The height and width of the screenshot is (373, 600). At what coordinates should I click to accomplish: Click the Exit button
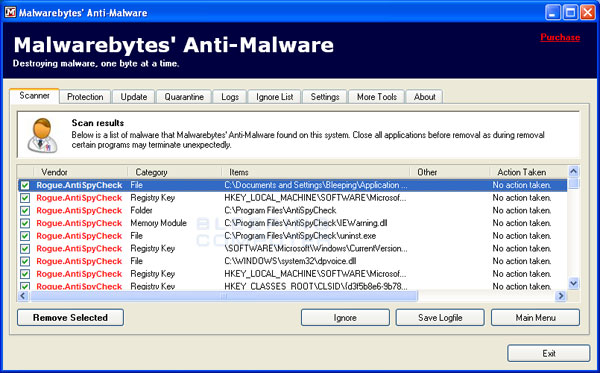coord(549,353)
